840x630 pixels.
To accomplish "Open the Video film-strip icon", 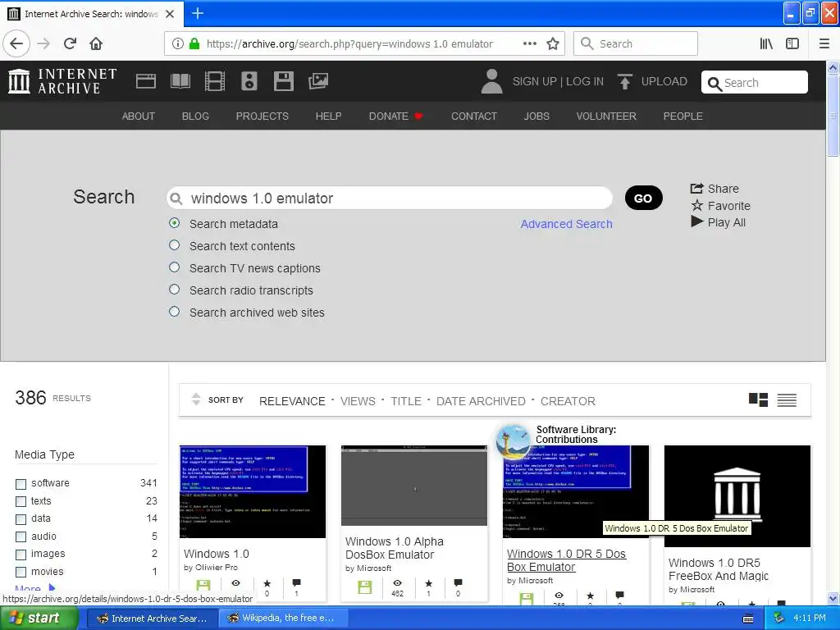I will click(x=215, y=81).
